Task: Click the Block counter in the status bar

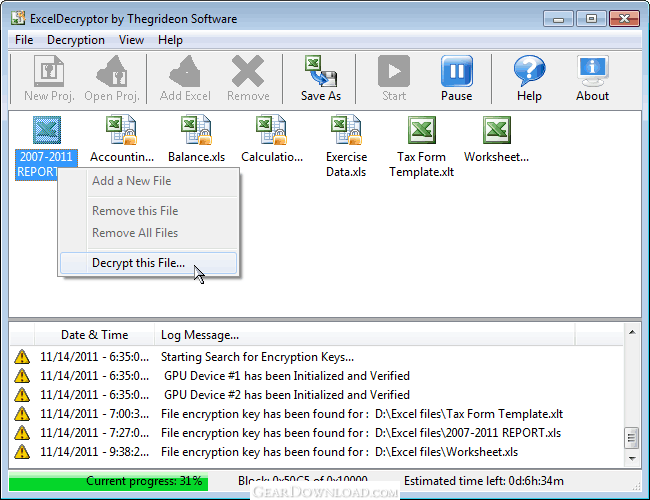Action: 303,481
